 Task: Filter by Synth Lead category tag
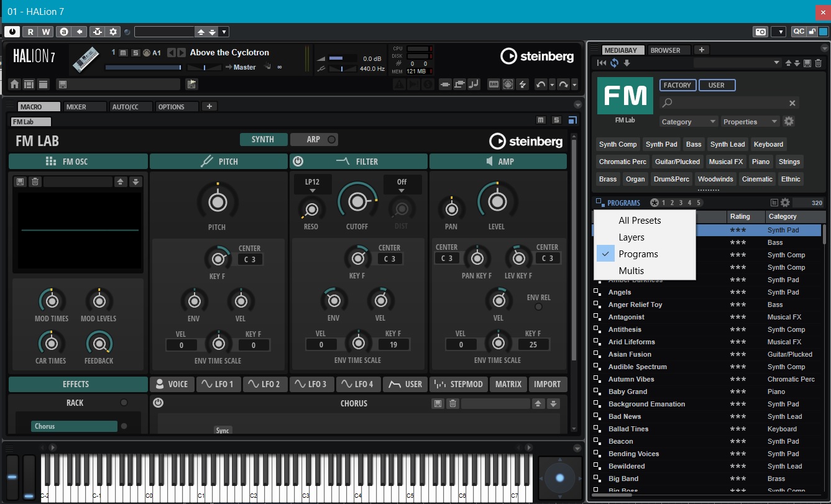click(727, 144)
